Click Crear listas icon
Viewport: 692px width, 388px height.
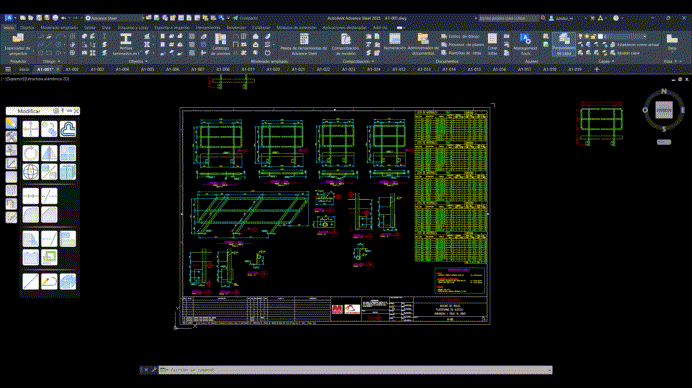pos(493,44)
